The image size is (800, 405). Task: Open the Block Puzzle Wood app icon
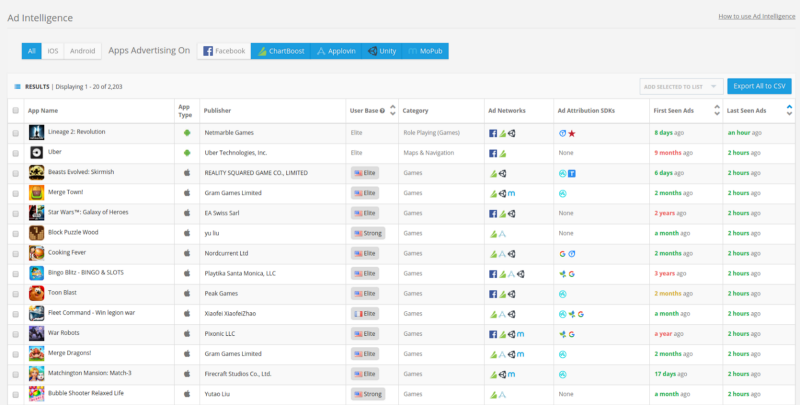(x=36, y=233)
